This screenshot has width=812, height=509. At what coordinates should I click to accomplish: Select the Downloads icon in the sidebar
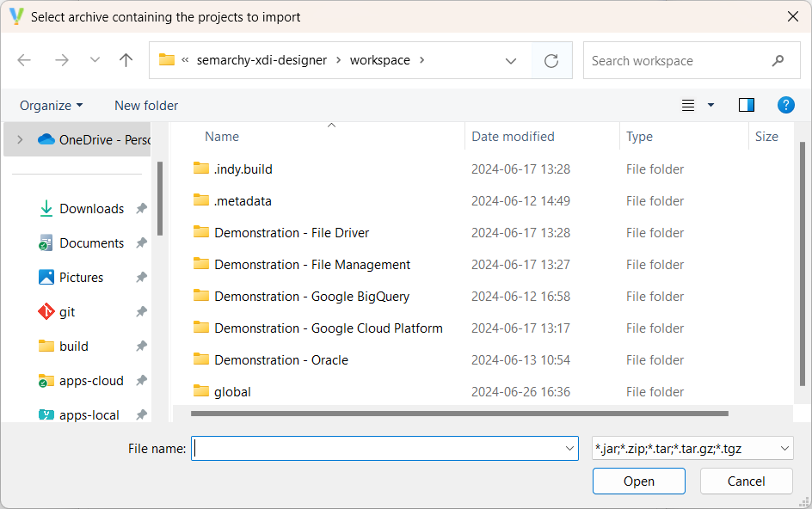(x=46, y=208)
